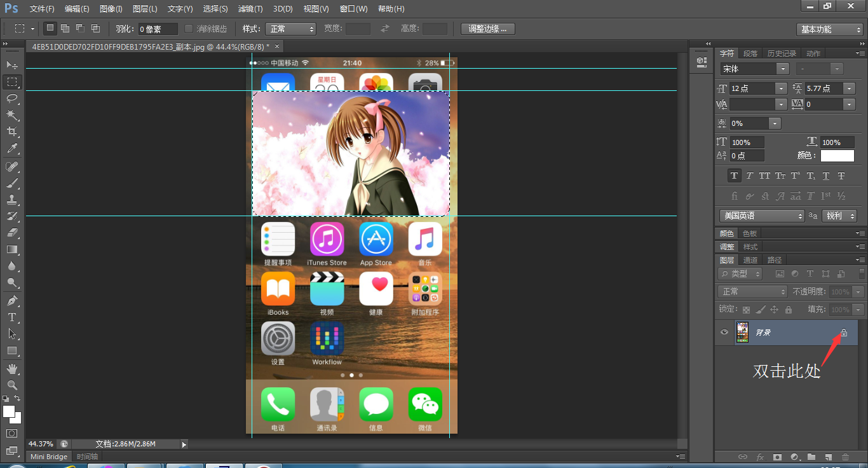Select the Dodge tool
The width and height of the screenshot is (868, 468).
pos(12,282)
